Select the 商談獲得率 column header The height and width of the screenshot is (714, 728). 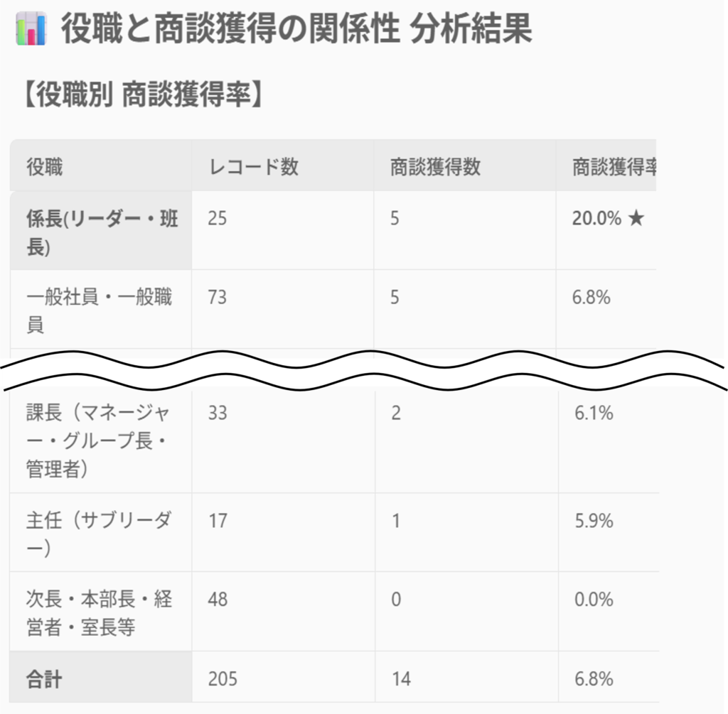(x=614, y=167)
